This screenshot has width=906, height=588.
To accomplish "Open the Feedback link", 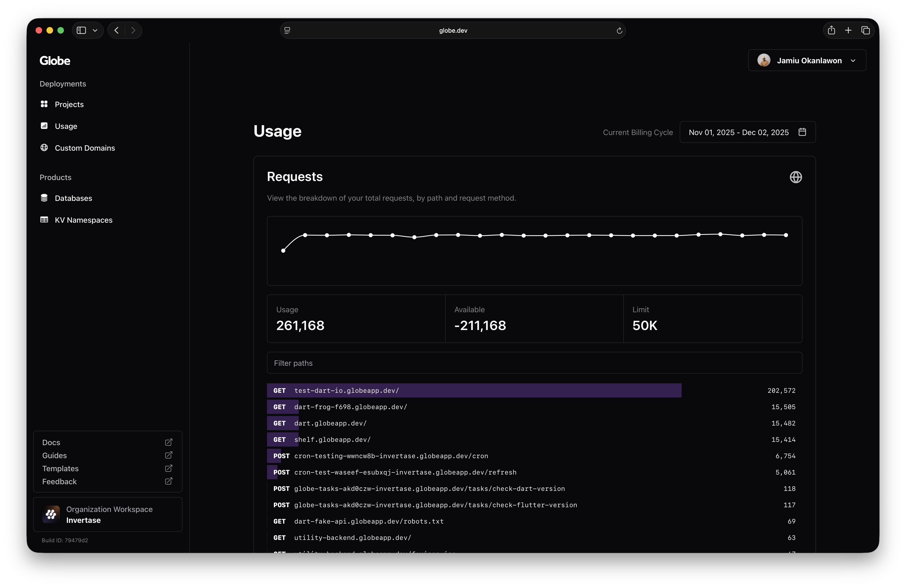I will coord(59,481).
